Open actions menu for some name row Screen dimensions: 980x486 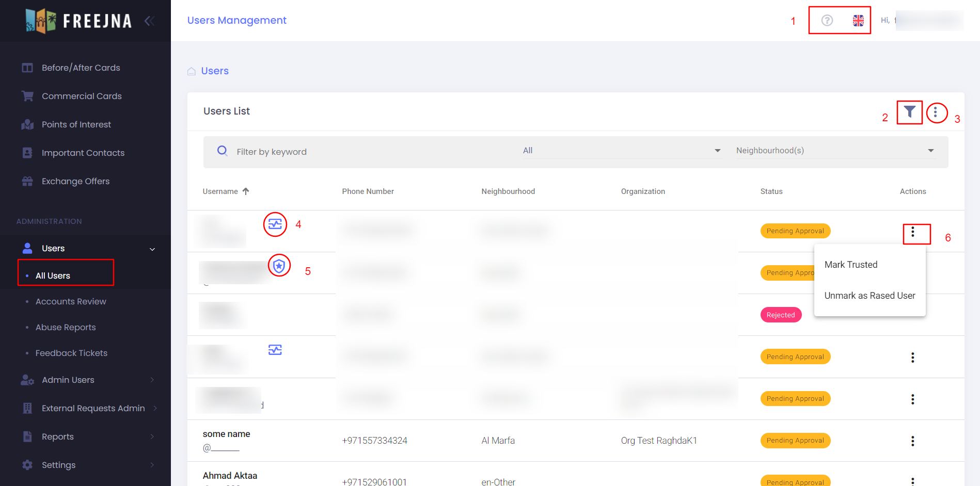pyautogui.click(x=912, y=441)
